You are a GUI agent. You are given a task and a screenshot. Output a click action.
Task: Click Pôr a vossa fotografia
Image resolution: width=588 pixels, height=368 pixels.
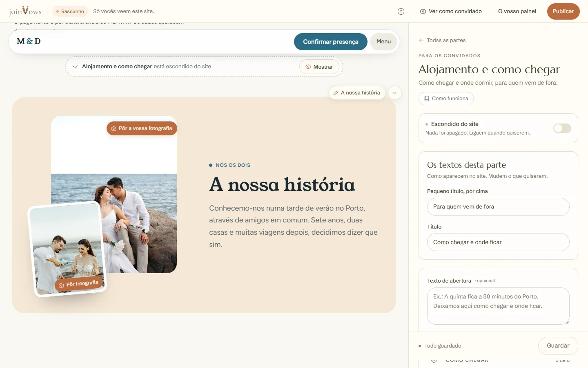click(142, 128)
